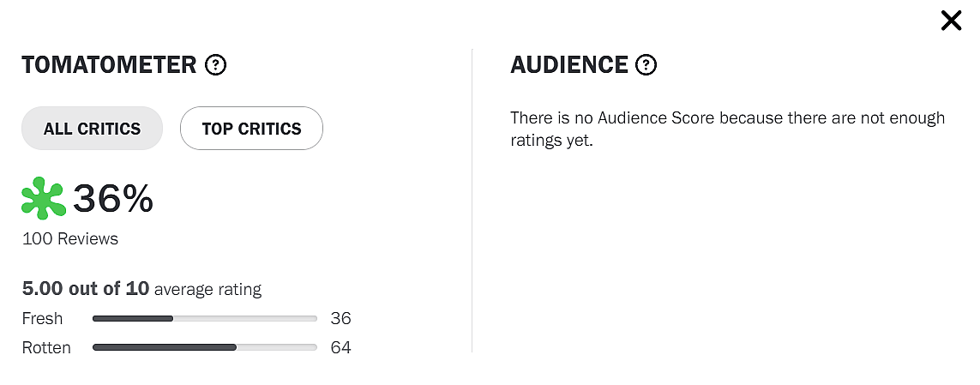Select the Fresh row label
980x385 pixels.
43,319
